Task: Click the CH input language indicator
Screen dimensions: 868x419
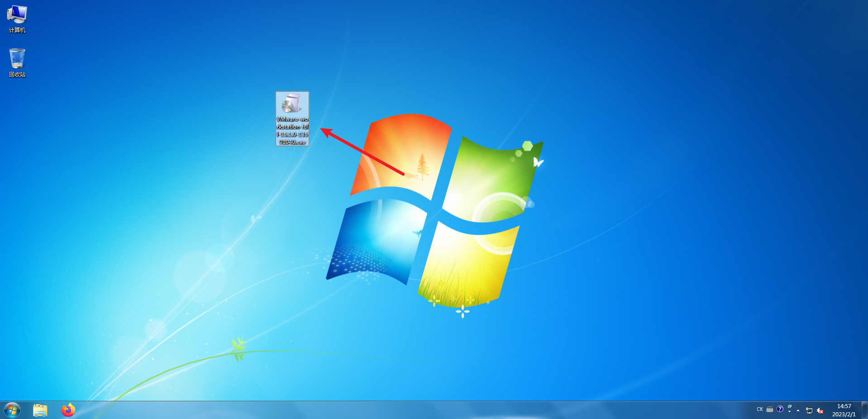Action: tap(760, 409)
